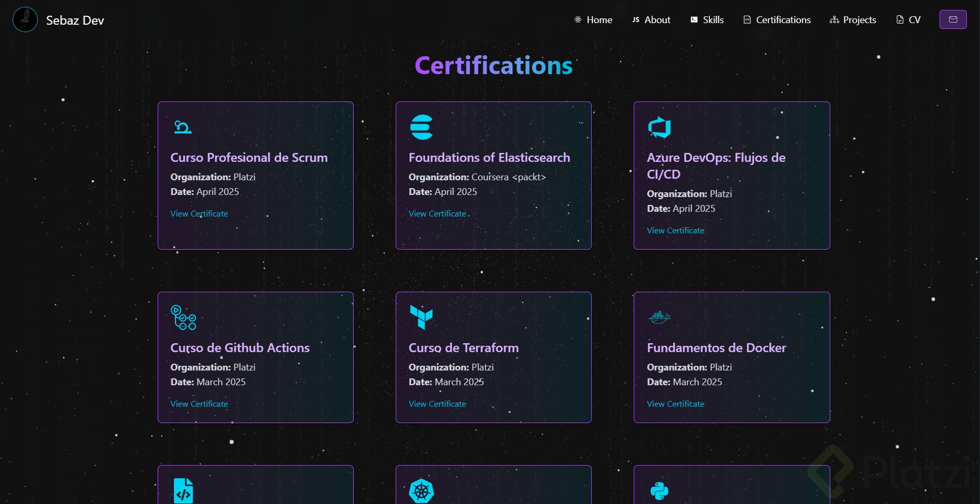Screen dimensions: 980x504
Task: Click the Elasticsearch logo icon
Action: pos(421,127)
